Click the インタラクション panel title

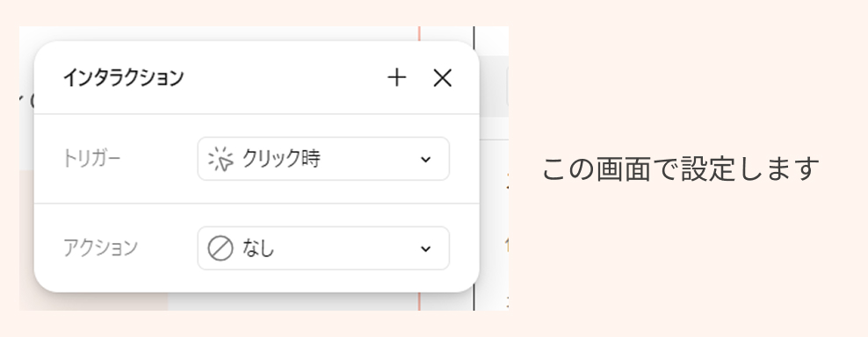[123, 78]
